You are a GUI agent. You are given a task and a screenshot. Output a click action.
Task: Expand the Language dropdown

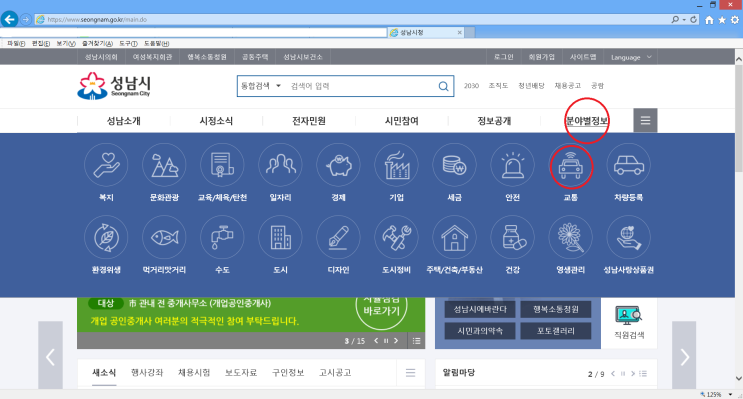tap(631, 57)
